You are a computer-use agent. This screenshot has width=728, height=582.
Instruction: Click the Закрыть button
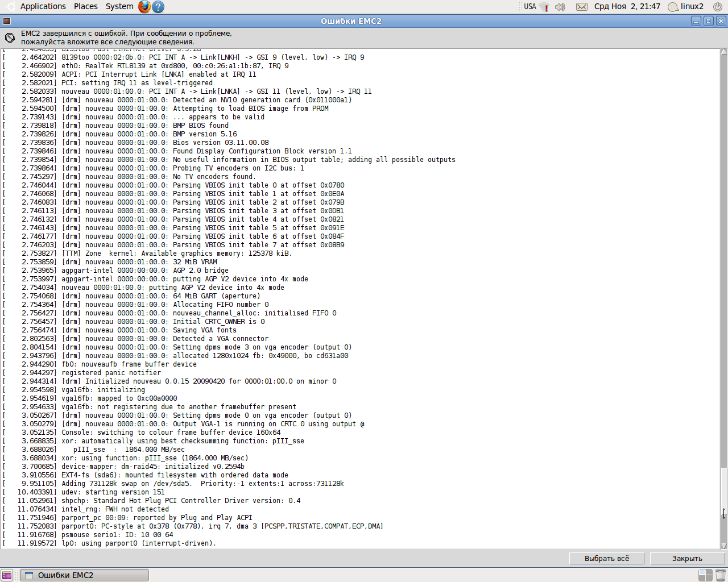[687, 559]
